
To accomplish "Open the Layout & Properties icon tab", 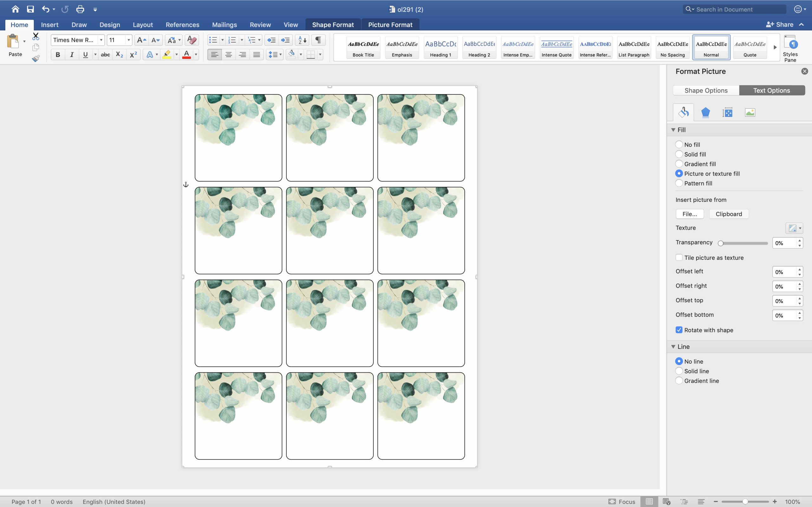I will [x=727, y=112].
